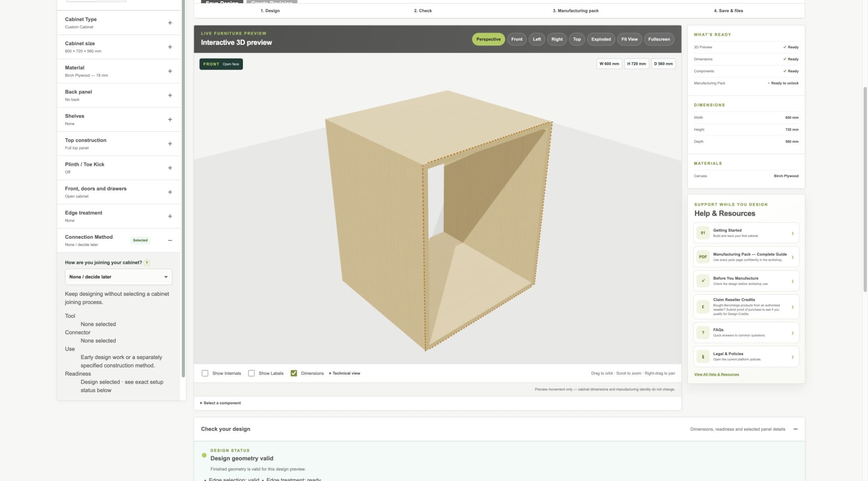Expand Front, doors and drawers plus icon
The height and width of the screenshot is (481, 868).
(170, 192)
